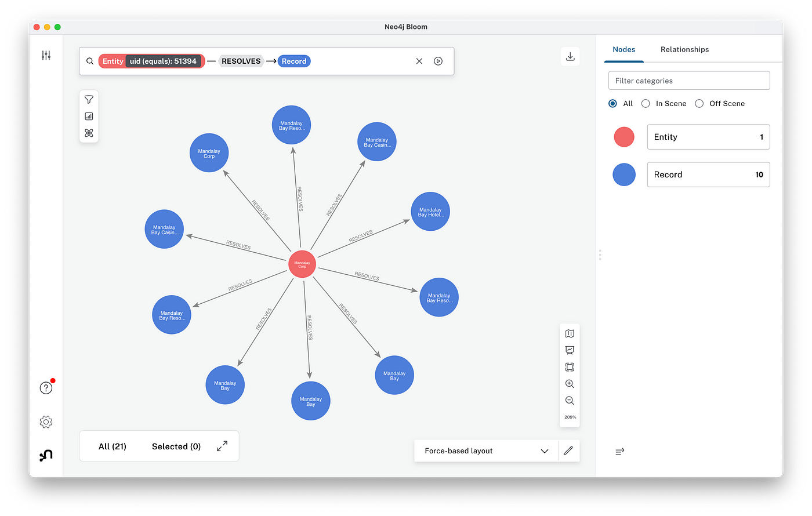Fit graph to screen icon
Screen dimensions: 812x516
tap(570, 367)
